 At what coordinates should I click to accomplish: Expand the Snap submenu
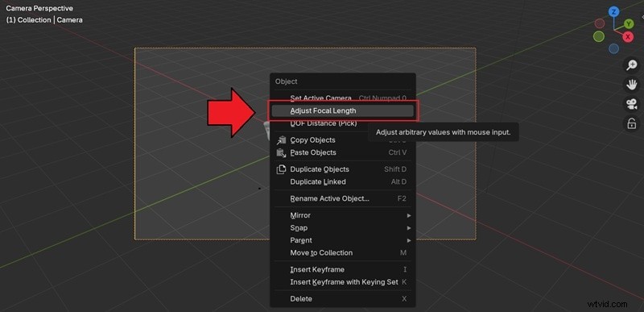click(343, 227)
